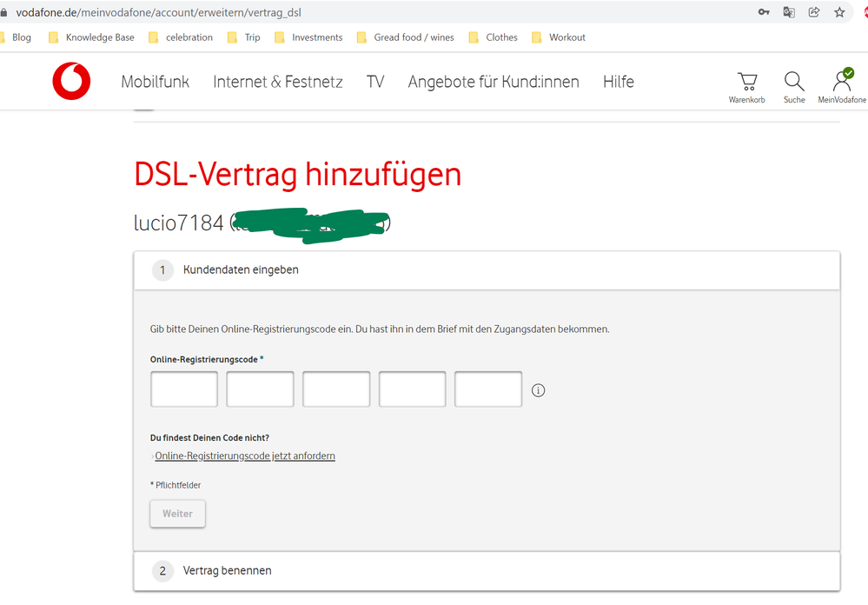The height and width of the screenshot is (605, 868).
Task: Click the first registration code field
Action: tap(184, 389)
